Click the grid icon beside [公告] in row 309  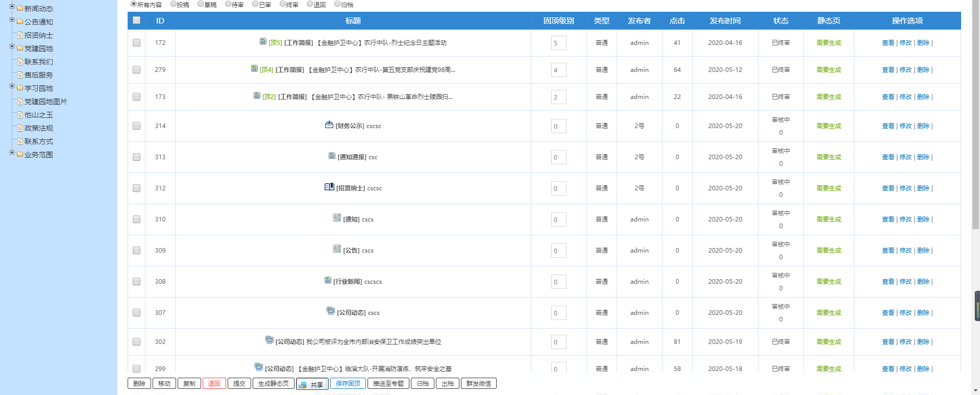point(337,249)
